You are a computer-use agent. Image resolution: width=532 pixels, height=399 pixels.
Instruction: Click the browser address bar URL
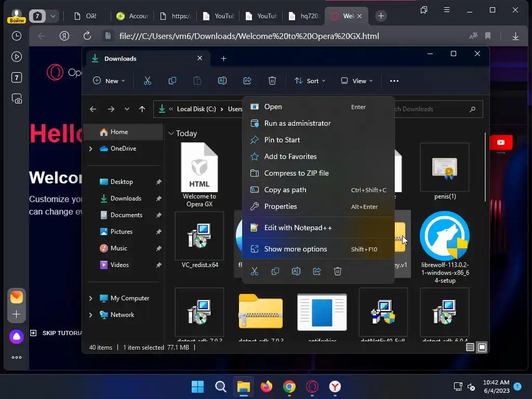coord(249,36)
